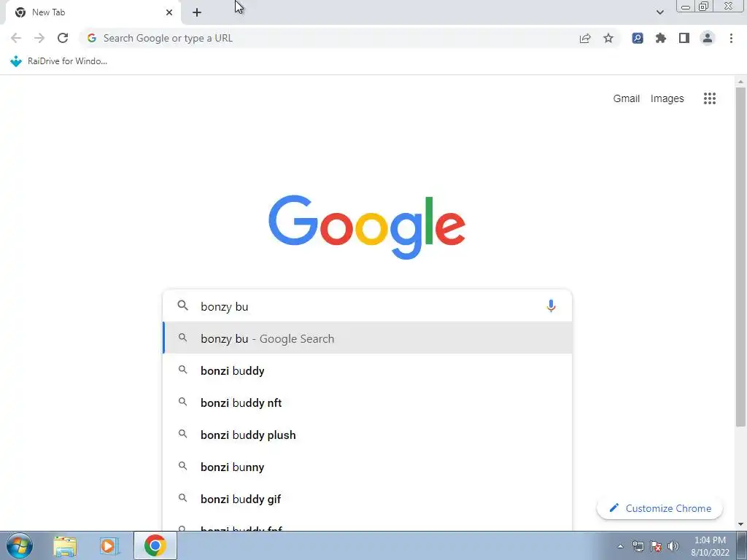Toggle the side panel icon
This screenshot has height=560, width=747.
[x=684, y=38]
